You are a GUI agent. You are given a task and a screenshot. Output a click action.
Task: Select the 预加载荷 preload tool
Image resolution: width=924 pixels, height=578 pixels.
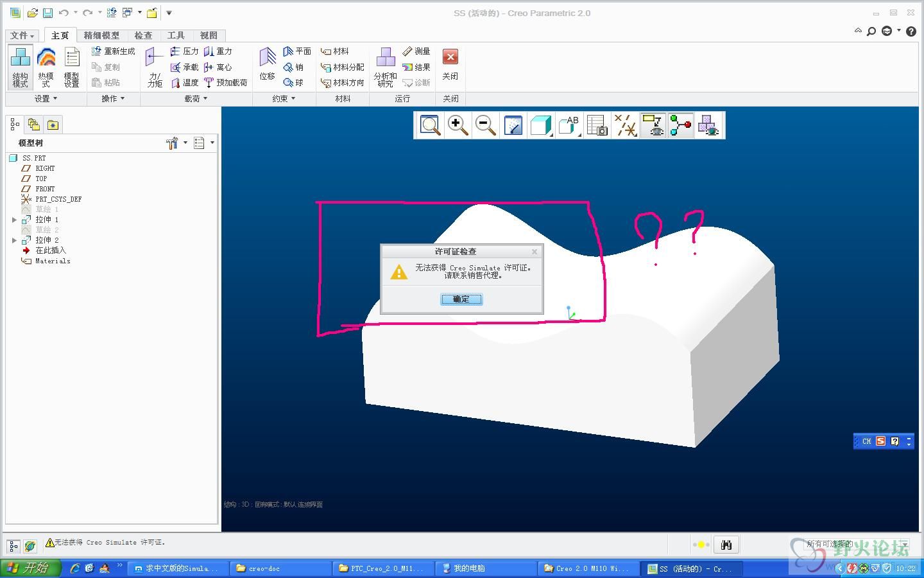(x=226, y=82)
